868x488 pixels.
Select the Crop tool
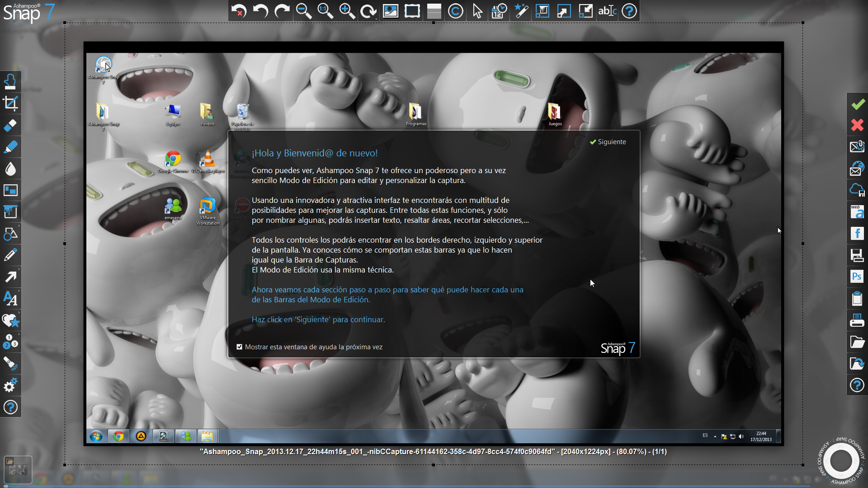[10, 103]
